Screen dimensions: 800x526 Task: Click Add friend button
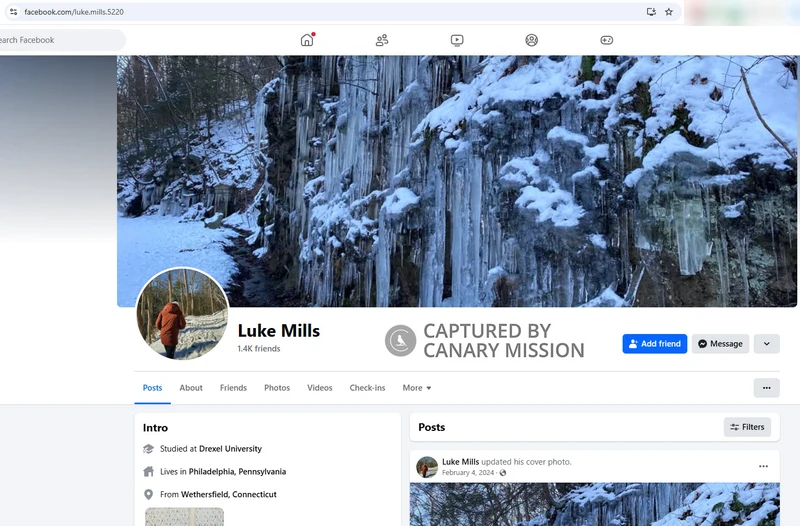[x=655, y=344]
